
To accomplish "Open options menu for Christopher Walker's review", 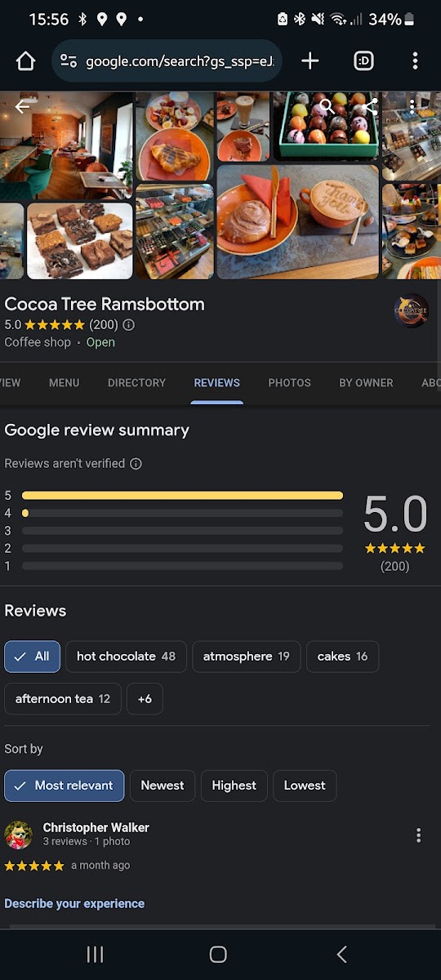I will point(418,835).
